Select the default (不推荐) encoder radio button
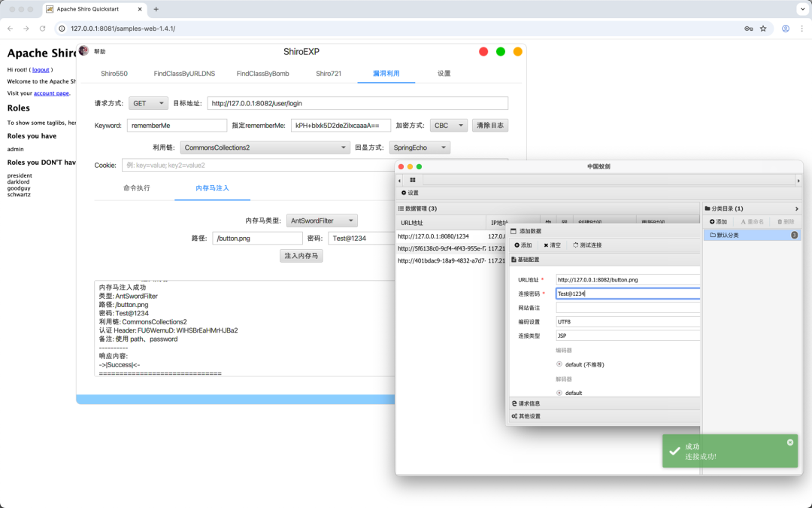Image resolution: width=812 pixels, height=508 pixels. click(559, 364)
